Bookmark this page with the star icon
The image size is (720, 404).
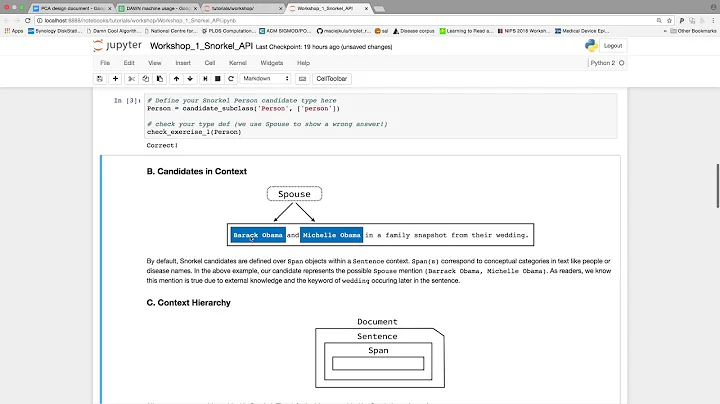point(669,21)
